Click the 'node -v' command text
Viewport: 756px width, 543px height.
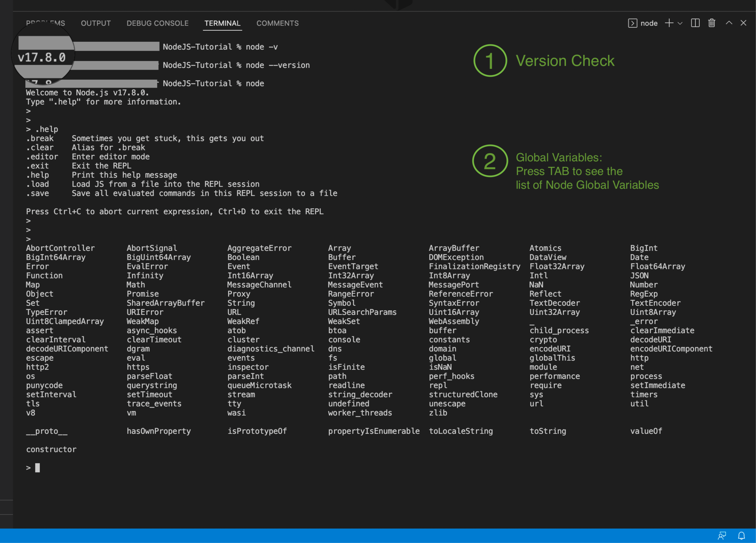coord(262,47)
